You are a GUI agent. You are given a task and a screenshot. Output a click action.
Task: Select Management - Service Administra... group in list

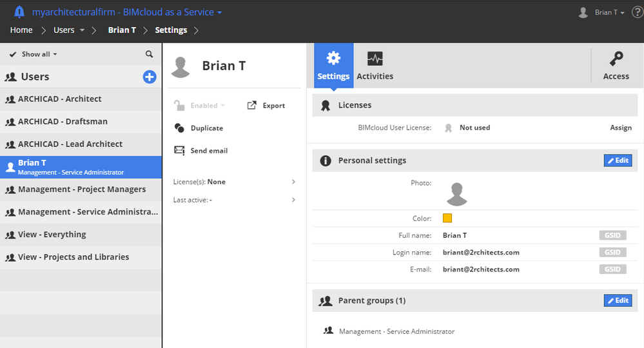coord(81,212)
